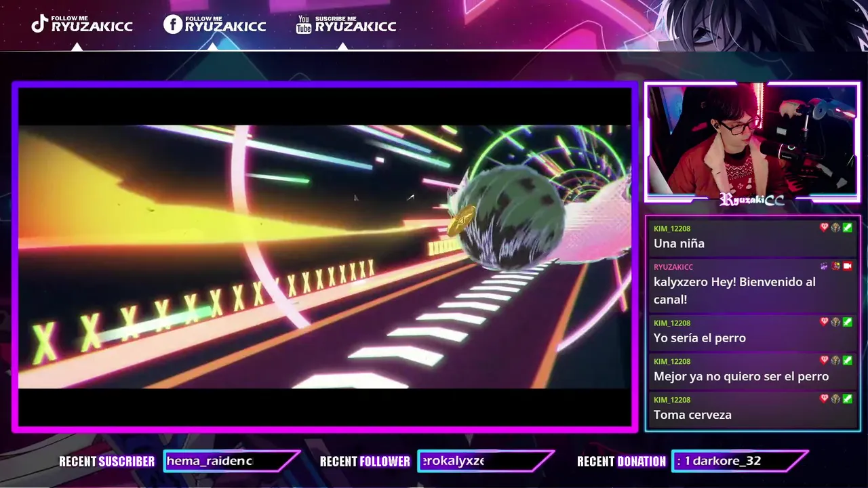Screen dimensions: 868x488
Task: Click middle emblem badge on "Yo sería el perro"
Action: pos(835,322)
